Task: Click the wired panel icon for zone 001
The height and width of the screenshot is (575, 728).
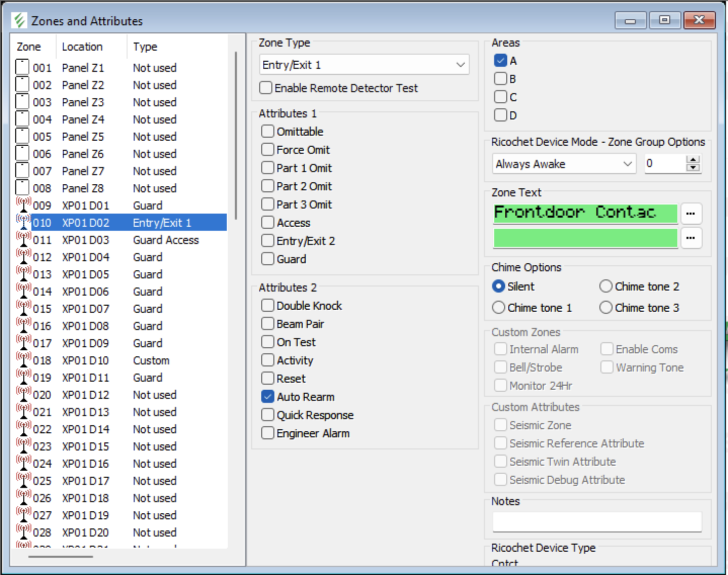Action: pos(22,67)
